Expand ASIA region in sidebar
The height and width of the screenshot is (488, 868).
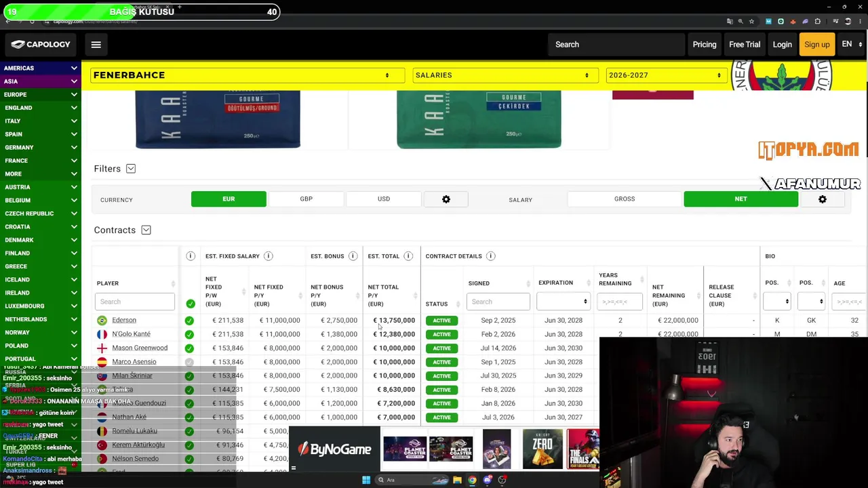point(41,81)
